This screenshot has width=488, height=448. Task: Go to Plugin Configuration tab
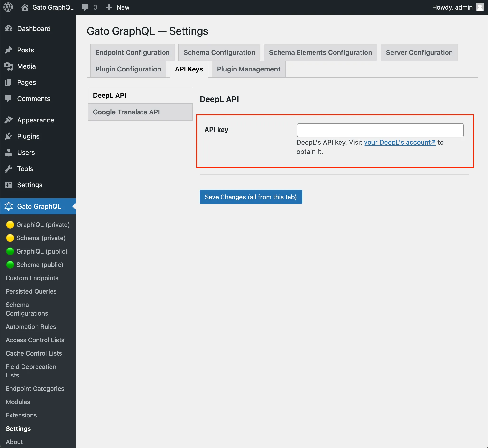point(128,69)
